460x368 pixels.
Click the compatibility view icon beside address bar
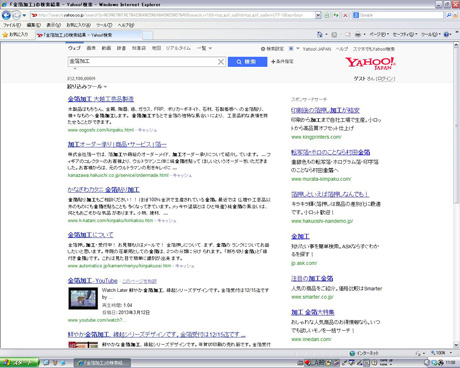coord(327,15)
